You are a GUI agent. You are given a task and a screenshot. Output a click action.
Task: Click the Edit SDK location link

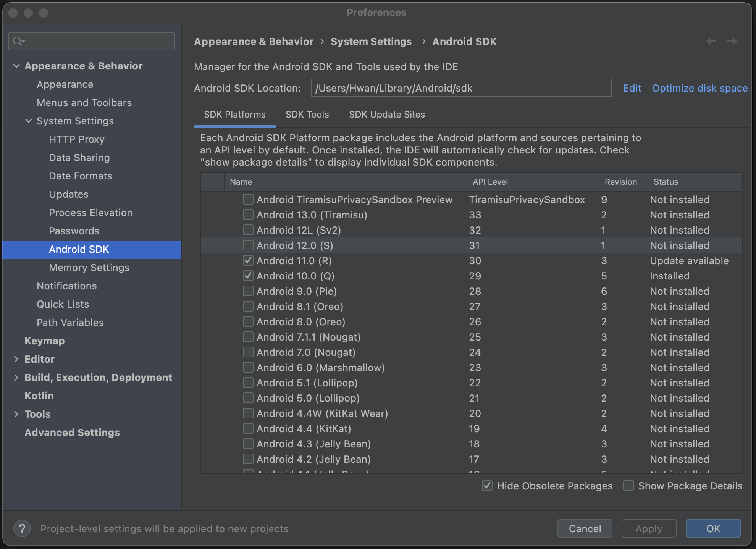point(632,88)
